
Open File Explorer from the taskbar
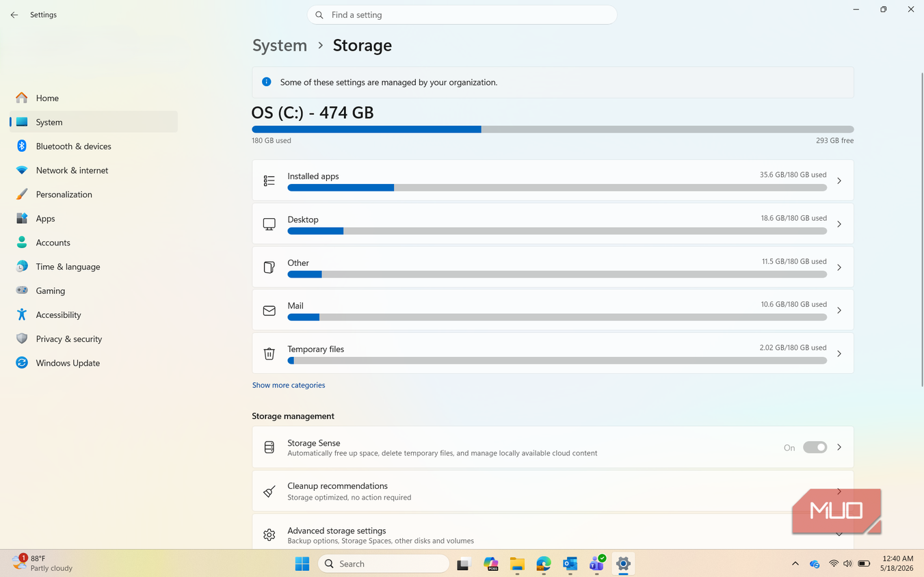[517, 564]
